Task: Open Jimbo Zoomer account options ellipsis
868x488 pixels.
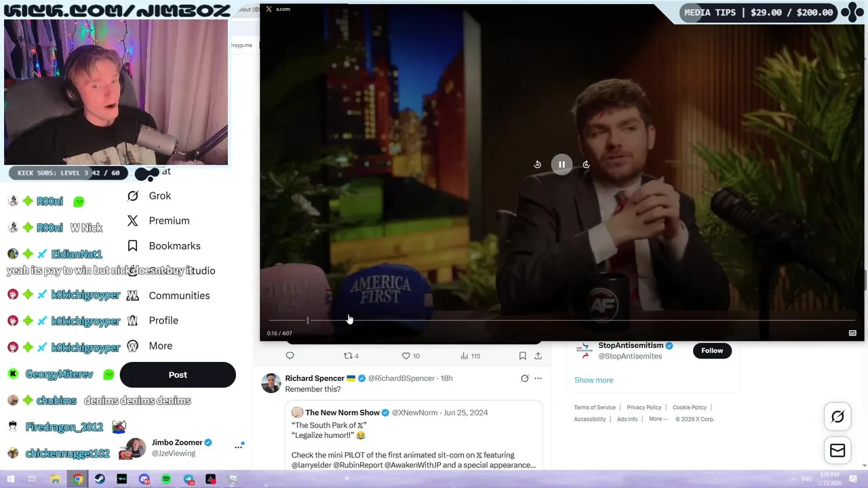Action: 239,447
